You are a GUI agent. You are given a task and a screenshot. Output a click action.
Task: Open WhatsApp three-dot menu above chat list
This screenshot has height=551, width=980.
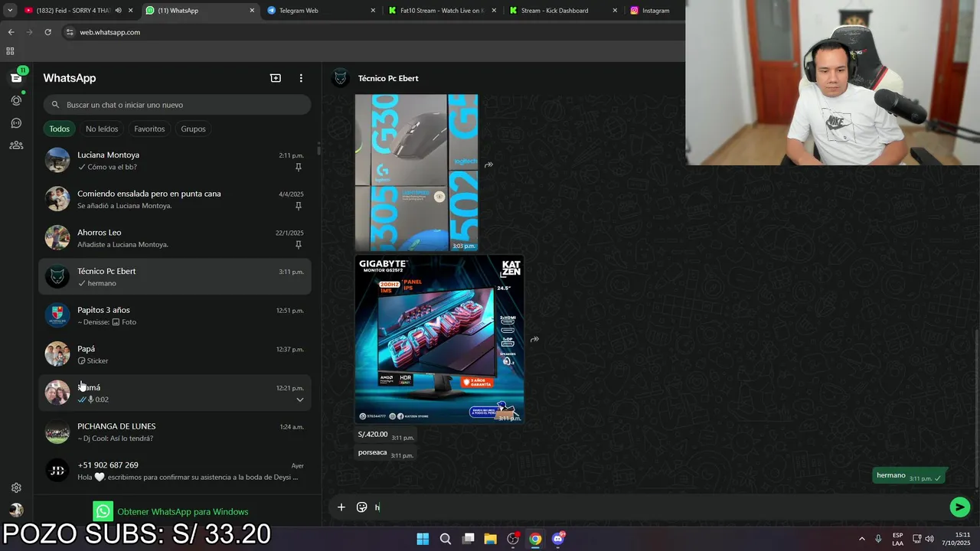pos(301,78)
